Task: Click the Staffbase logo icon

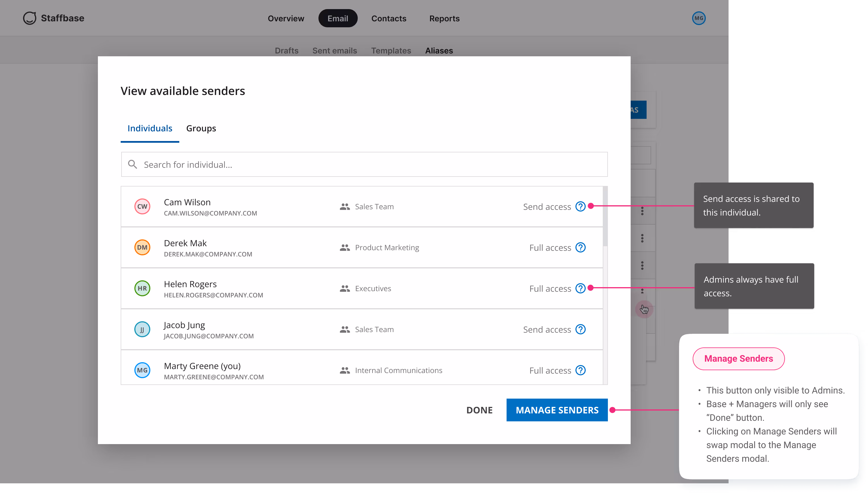Action: (30, 18)
